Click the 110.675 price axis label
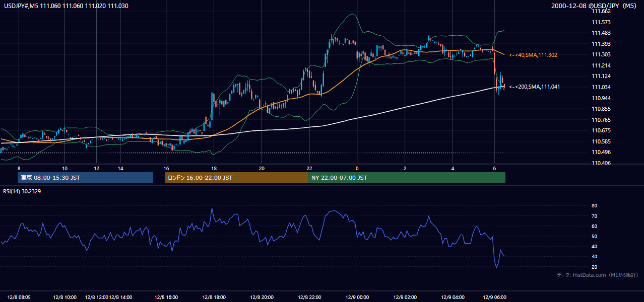644x302 pixels. (x=601, y=130)
